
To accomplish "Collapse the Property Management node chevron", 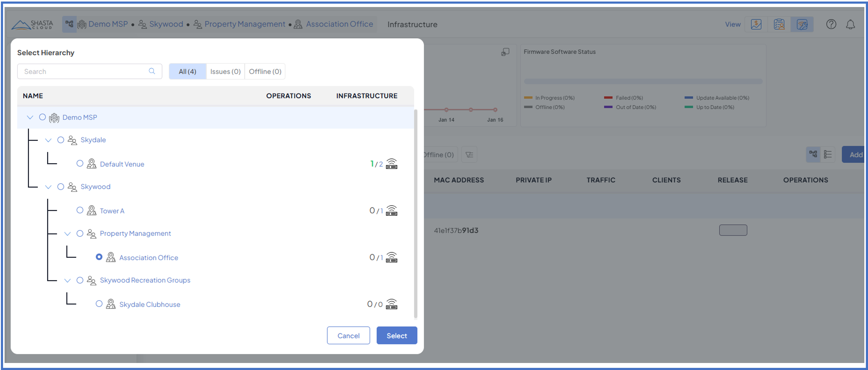I will (67, 234).
